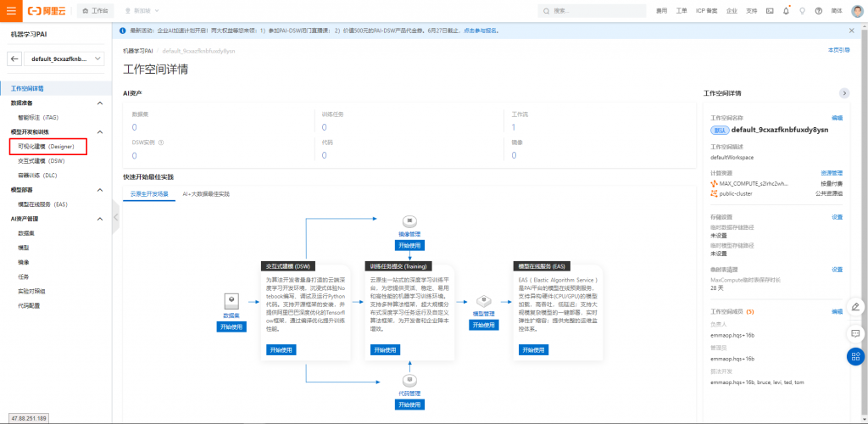Close the activity announcement banner
Viewport: 868px width, 424px height.
851,31
